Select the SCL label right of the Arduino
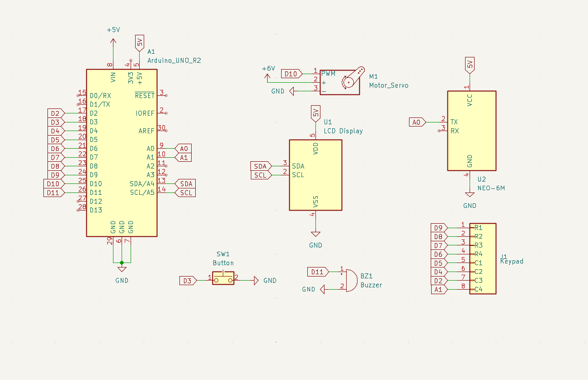The height and width of the screenshot is (380, 588). (x=186, y=192)
